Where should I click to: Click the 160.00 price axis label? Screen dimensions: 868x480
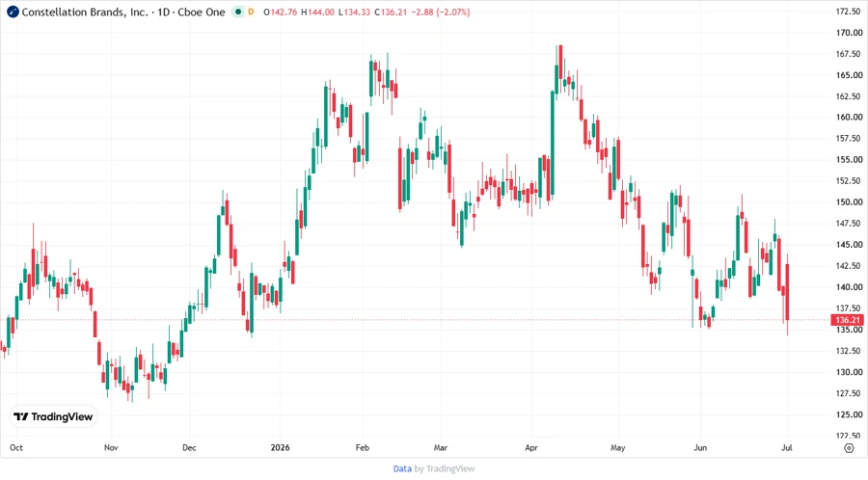click(x=848, y=118)
